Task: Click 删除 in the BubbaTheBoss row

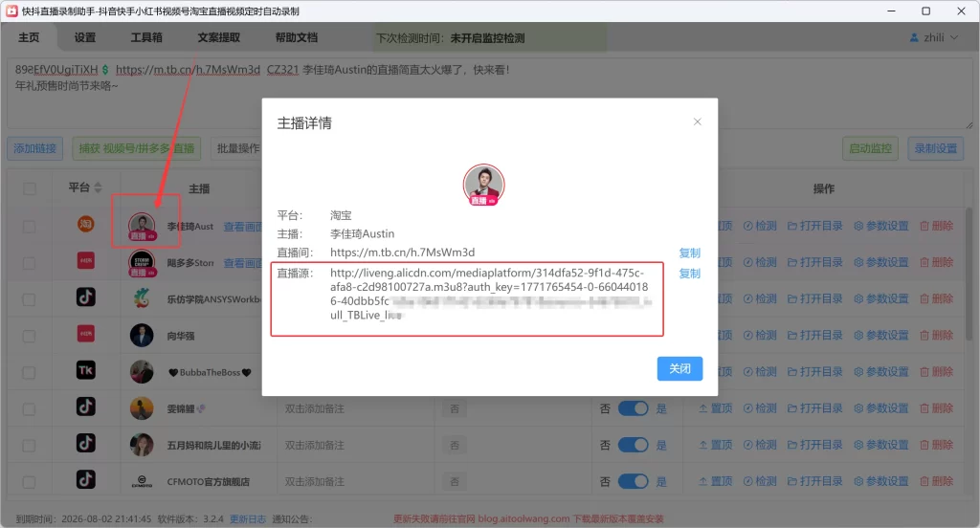Action: (x=936, y=372)
